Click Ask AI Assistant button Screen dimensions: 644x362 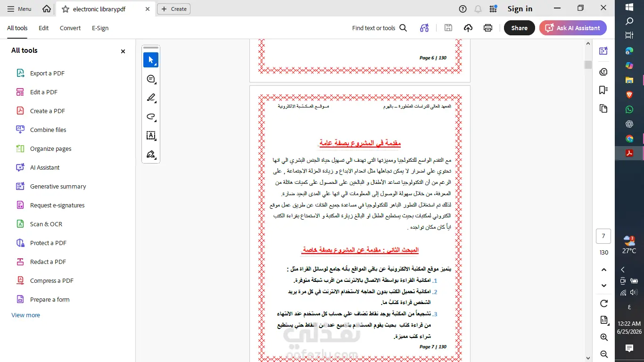[573, 28]
